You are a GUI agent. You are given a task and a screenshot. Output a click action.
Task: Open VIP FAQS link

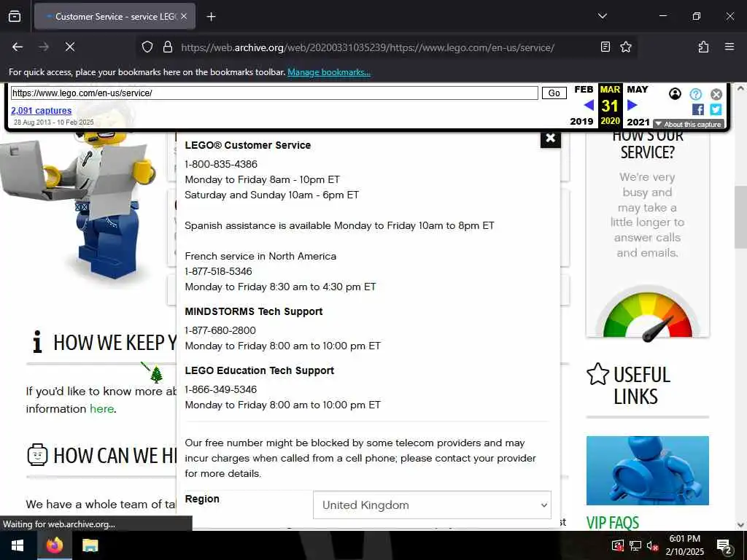click(613, 523)
